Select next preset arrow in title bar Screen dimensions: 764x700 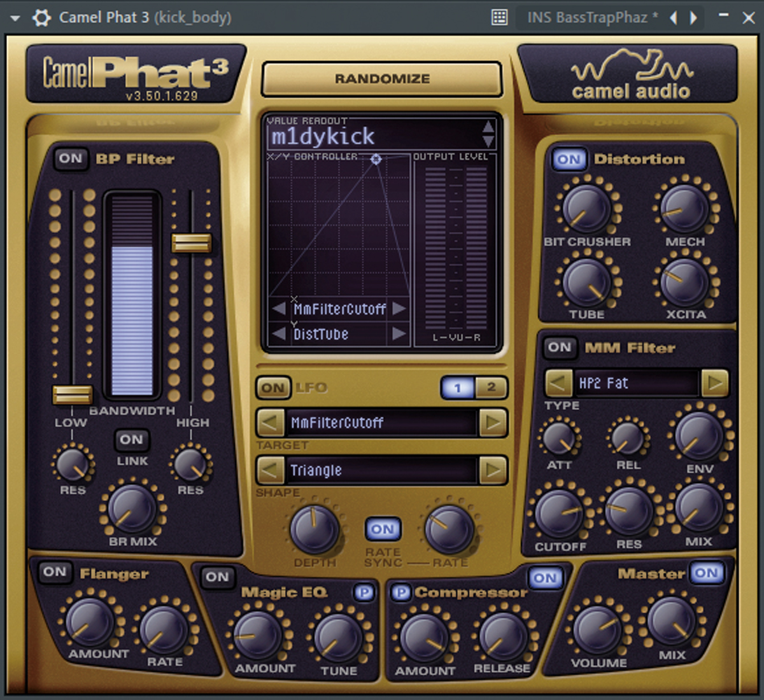(x=693, y=18)
